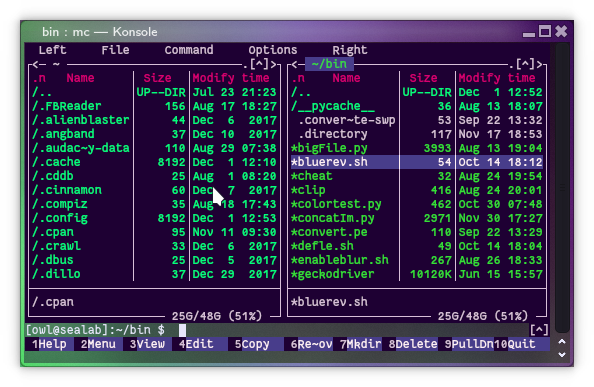Click the left panel .n sort indicator

(x=39, y=78)
